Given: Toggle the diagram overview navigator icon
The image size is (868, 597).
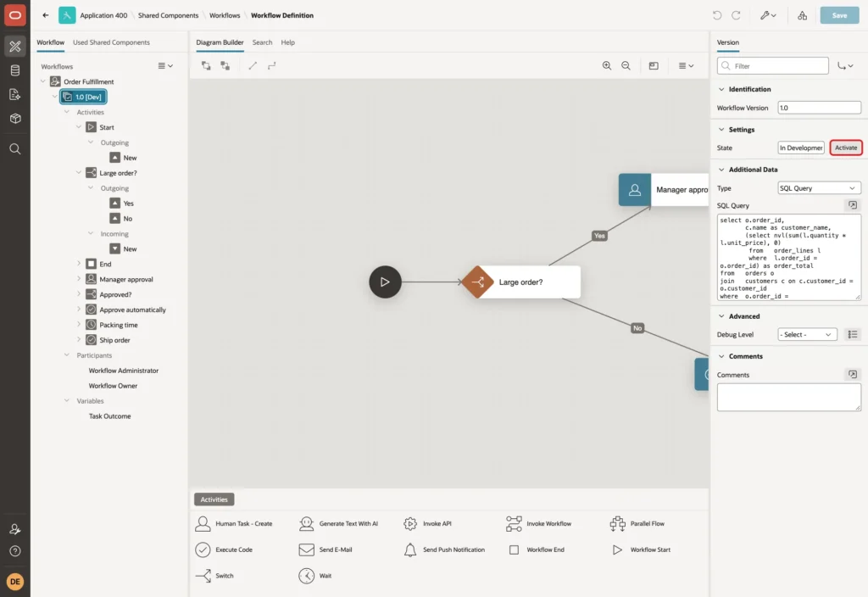Looking at the screenshot, I should tap(654, 65).
